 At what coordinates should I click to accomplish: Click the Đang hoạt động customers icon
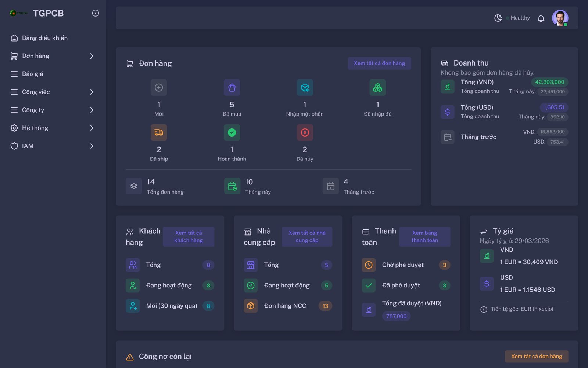(x=133, y=286)
